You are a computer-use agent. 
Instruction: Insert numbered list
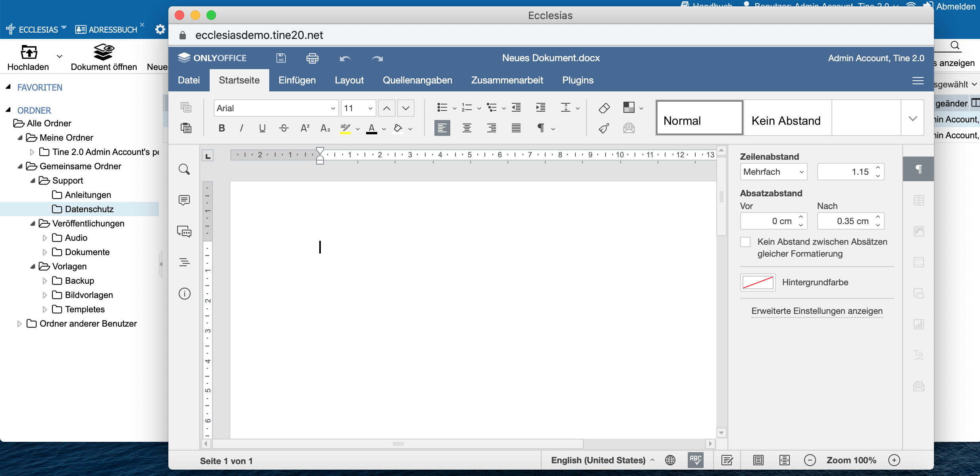coord(467,107)
